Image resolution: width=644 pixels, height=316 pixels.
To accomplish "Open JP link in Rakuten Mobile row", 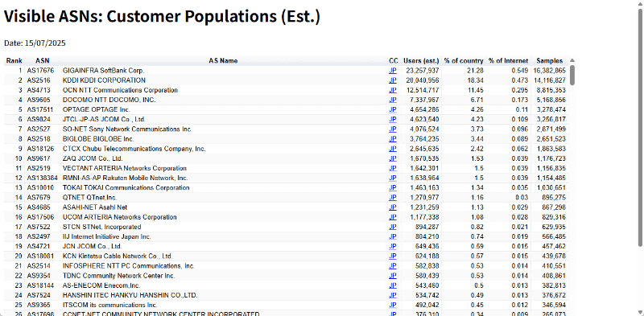I will 393,179.
